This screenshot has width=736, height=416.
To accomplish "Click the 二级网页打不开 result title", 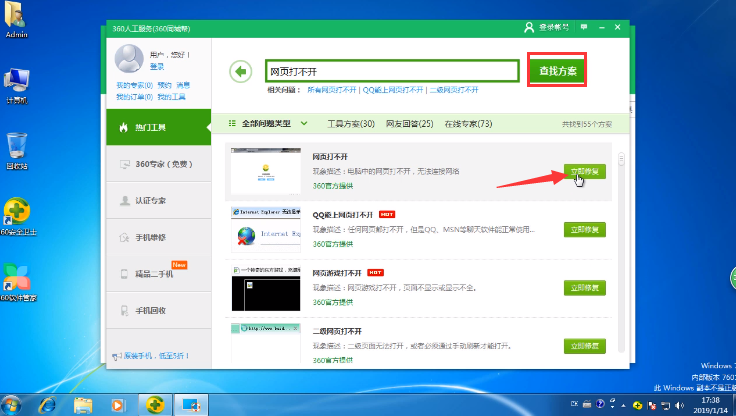I will click(337, 331).
